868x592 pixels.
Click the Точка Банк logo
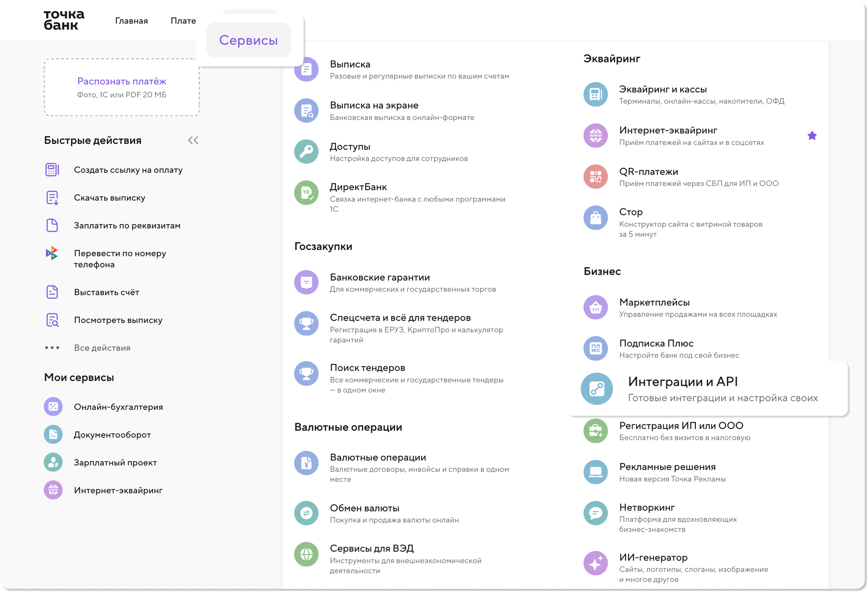tap(64, 20)
